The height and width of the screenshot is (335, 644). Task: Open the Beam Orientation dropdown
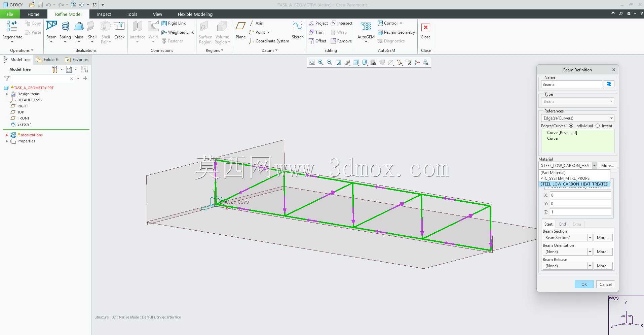pyautogui.click(x=590, y=252)
